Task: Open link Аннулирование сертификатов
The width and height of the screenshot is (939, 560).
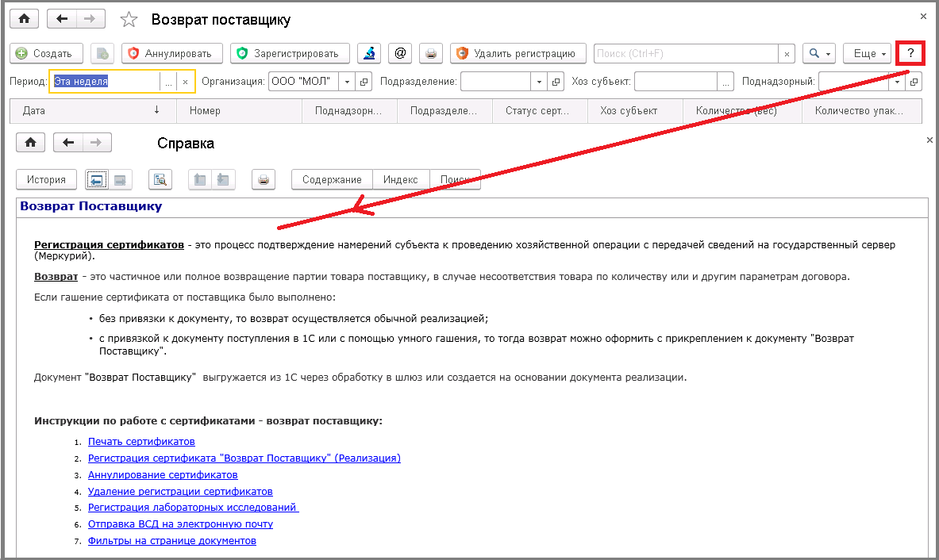Action: click(x=163, y=475)
